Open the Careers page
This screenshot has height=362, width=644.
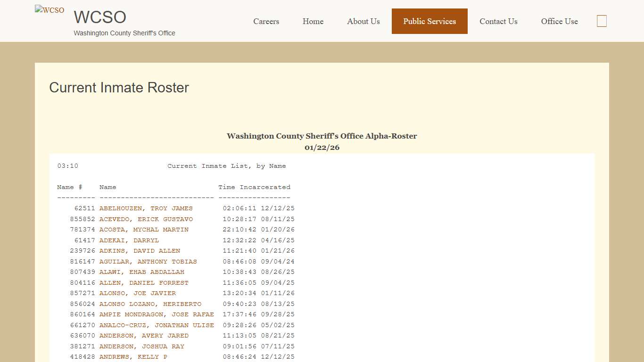266,21
